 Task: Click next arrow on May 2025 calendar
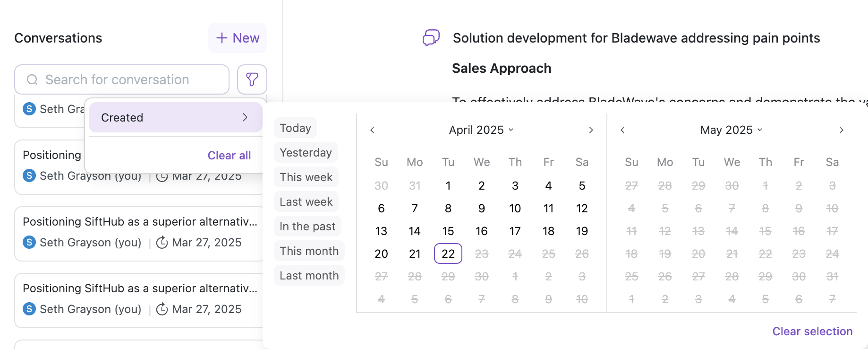tap(841, 130)
